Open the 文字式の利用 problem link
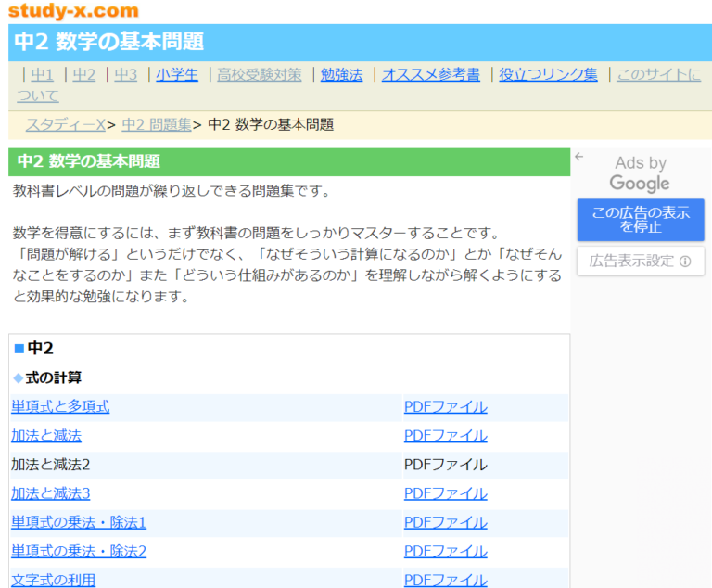The width and height of the screenshot is (712, 588). 54,581
